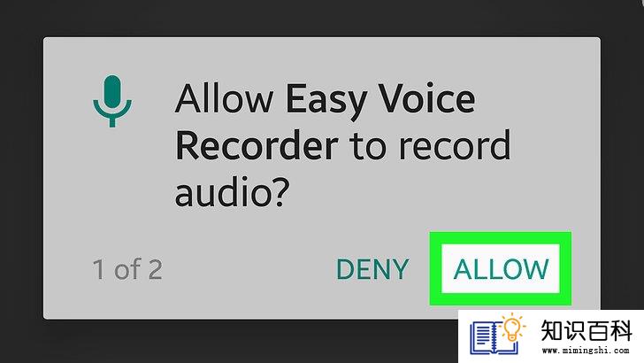Click the gray gap between counter and DENY
644x363 pixels.
point(249,269)
